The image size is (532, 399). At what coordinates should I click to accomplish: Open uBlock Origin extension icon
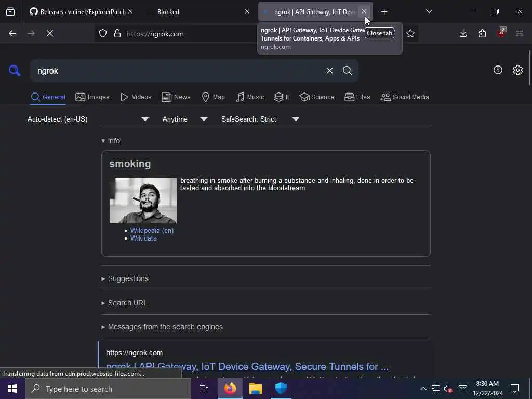pyautogui.click(x=501, y=33)
